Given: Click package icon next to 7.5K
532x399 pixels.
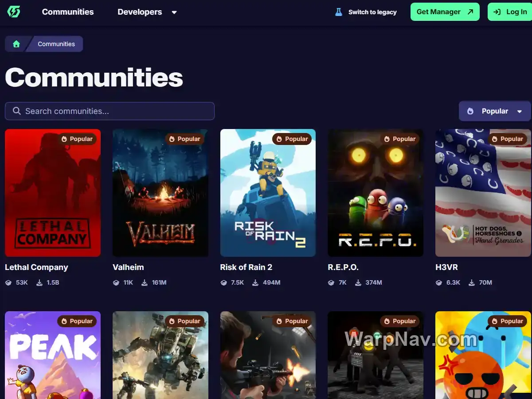Looking at the screenshot, I should tap(224, 282).
